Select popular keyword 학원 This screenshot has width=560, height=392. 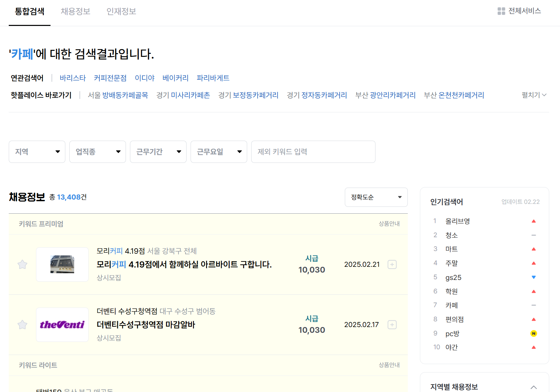(452, 291)
